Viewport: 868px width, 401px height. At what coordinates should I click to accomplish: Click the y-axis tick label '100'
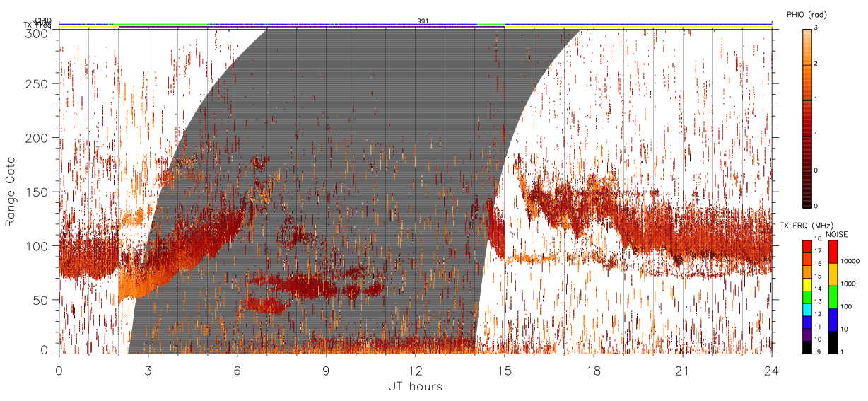[x=38, y=246]
